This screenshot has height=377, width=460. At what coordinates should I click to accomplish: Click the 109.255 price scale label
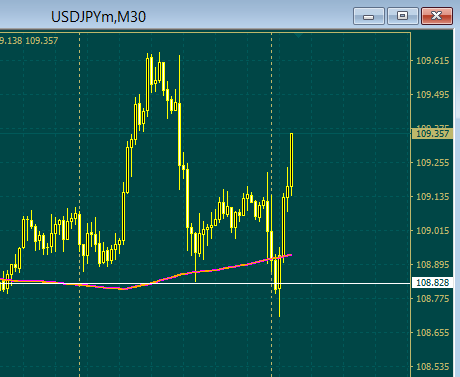(433, 163)
